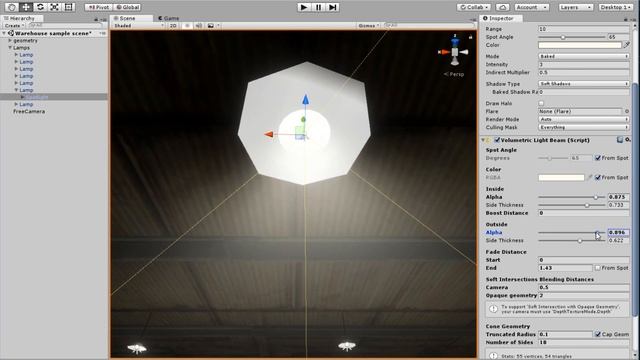Select the Rect transform tool
The width and height of the screenshot is (640, 360).
69,7
